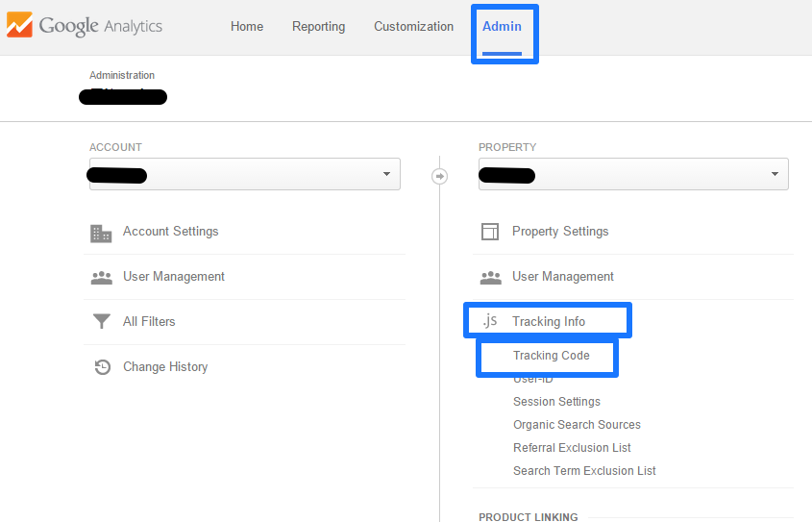This screenshot has width=812, height=522.
Task: Click the .js Tracking Info icon
Action: [490, 321]
